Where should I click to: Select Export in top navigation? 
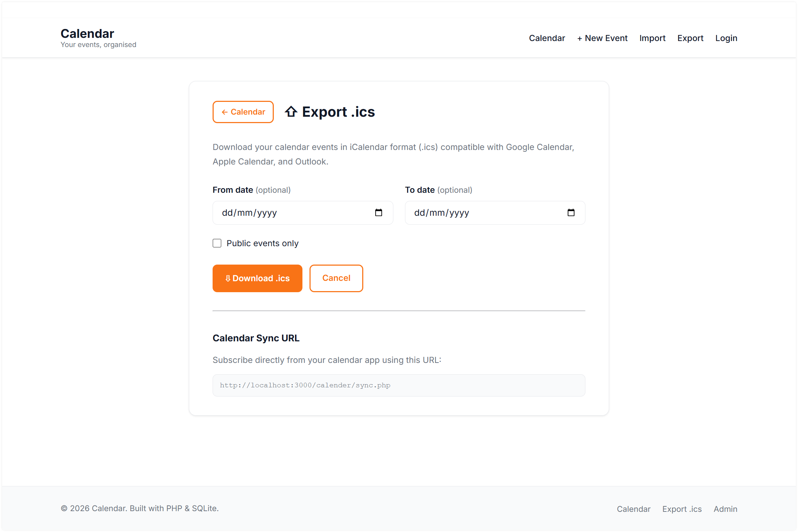click(x=690, y=38)
